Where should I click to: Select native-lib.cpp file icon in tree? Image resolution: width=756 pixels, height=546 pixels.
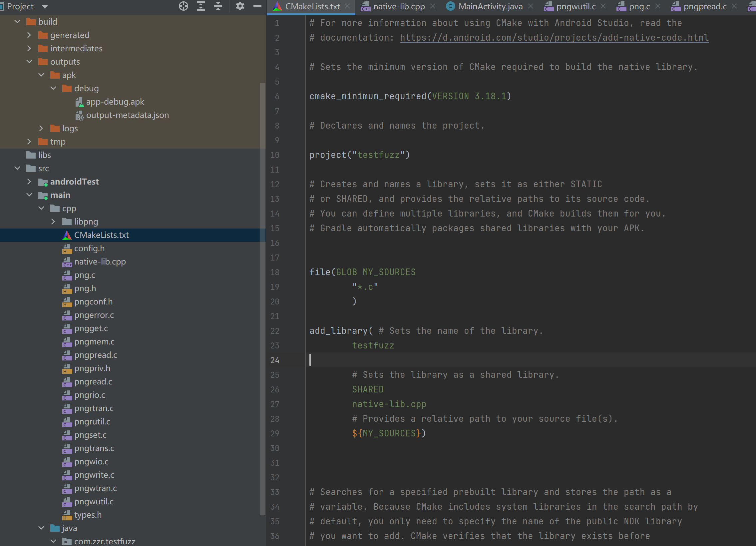(67, 262)
